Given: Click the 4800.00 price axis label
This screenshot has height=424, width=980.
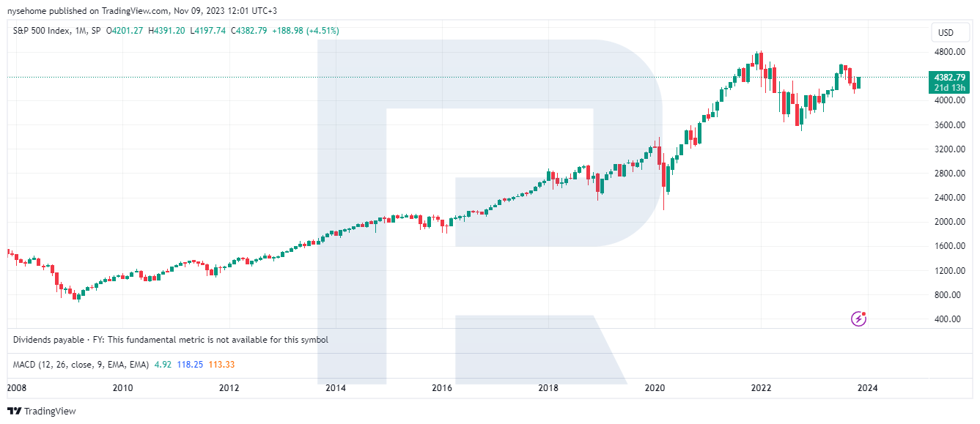Looking at the screenshot, I should (x=948, y=52).
